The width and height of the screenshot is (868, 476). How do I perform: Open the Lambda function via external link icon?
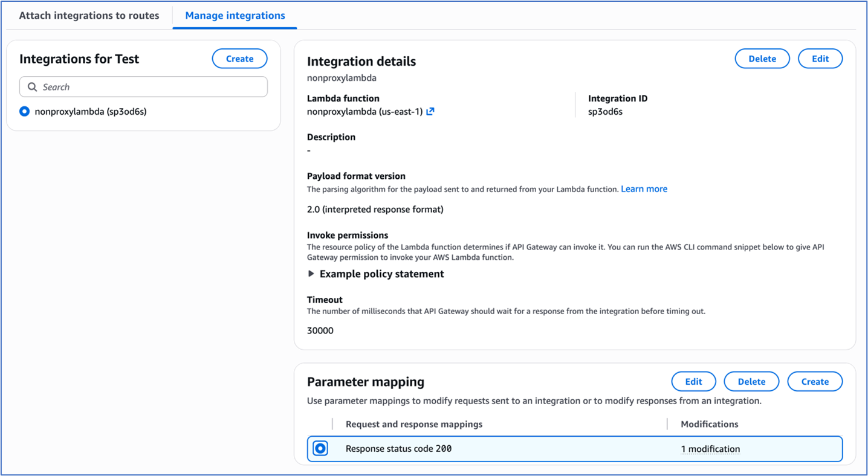[430, 111]
